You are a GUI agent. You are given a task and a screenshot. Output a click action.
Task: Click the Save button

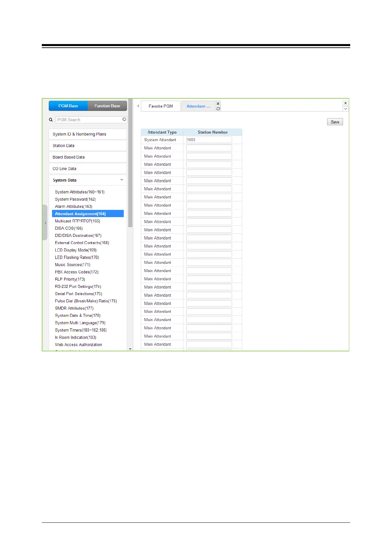(x=335, y=122)
